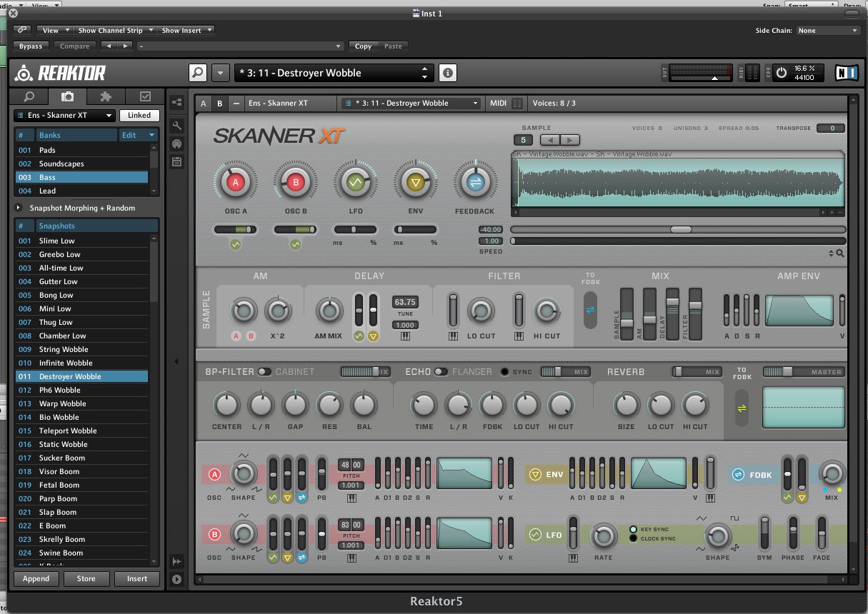This screenshot has height=614, width=868.
Task: Toggle the audio engine power button
Action: point(781,73)
